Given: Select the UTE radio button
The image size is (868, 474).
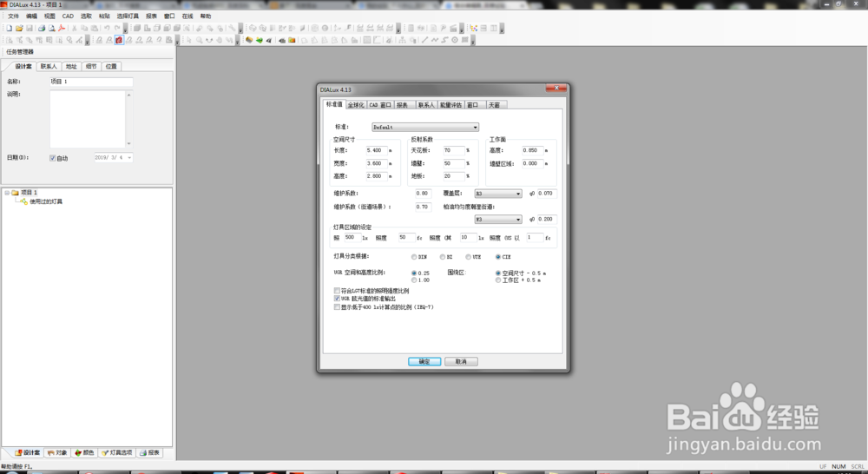Looking at the screenshot, I should pyautogui.click(x=469, y=257).
